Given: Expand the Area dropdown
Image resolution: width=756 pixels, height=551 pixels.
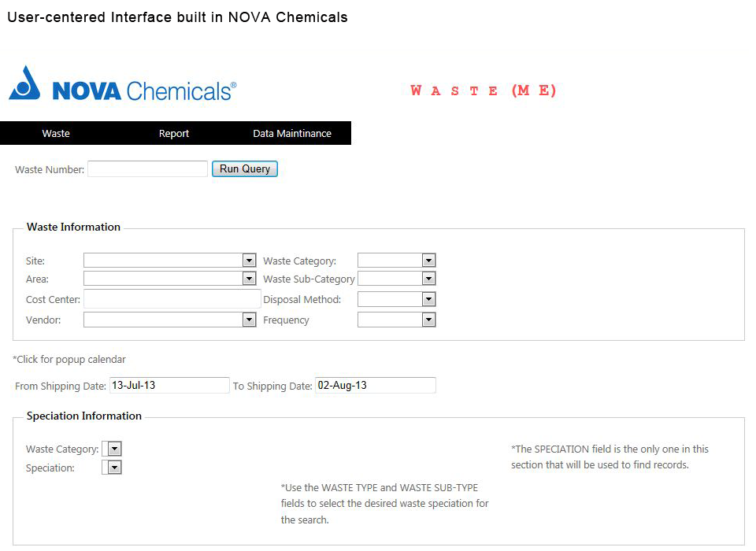Looking at the screenshot, I should click(x=170, y=279).
